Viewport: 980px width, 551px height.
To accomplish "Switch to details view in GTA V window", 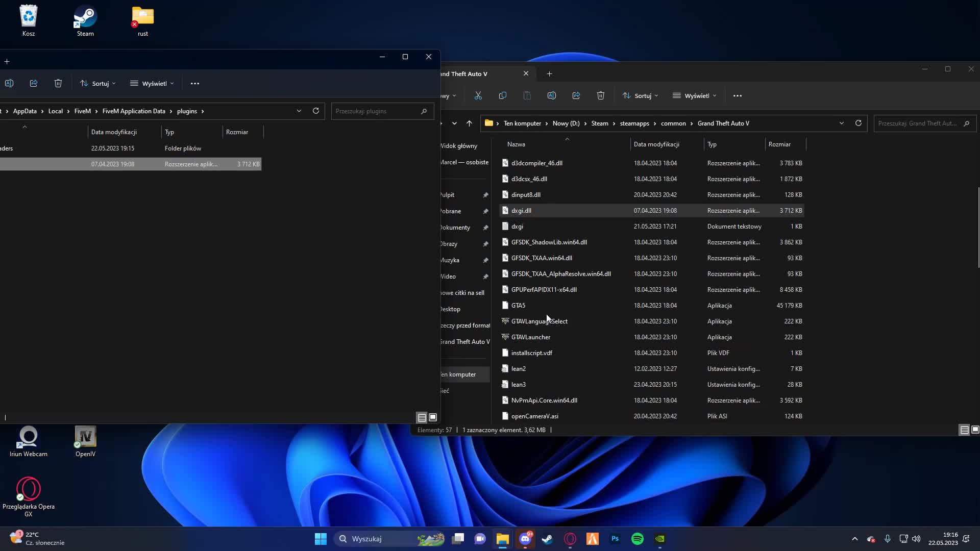I will coord(964,430).
